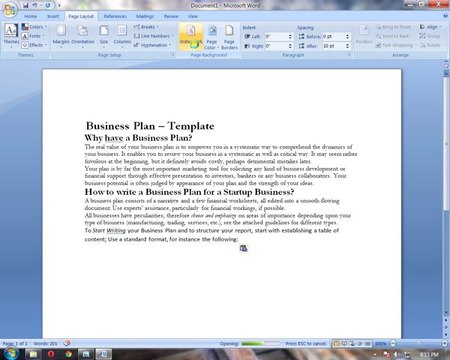Click the Zoom In plus button
450x360 pixels.
pyautogui.click(x=445, y=343)
